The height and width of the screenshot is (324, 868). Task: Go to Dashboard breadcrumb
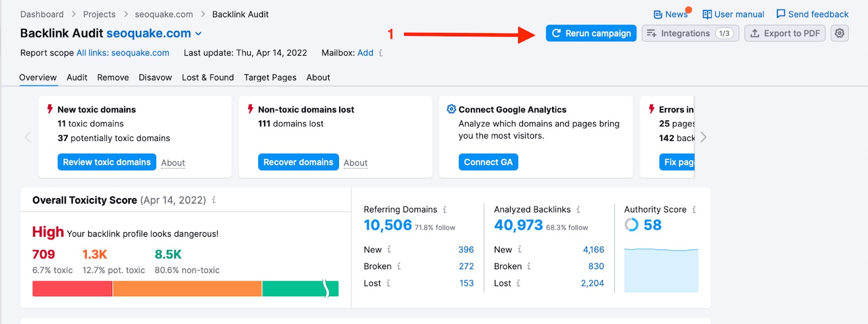click(42, 14)
